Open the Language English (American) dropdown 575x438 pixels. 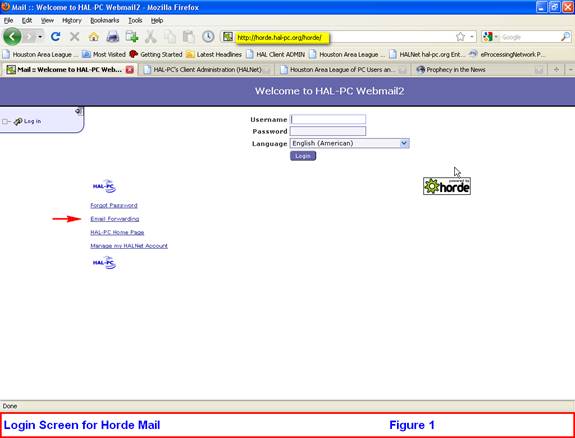point(349,143)
